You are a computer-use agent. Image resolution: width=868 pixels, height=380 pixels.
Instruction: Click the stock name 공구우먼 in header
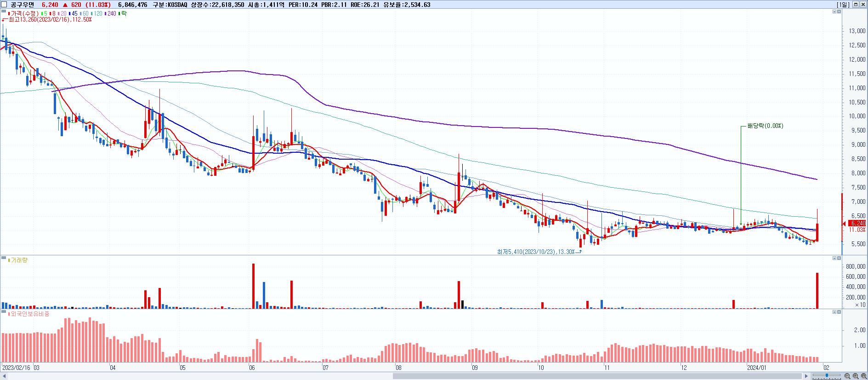pos(23,5)
